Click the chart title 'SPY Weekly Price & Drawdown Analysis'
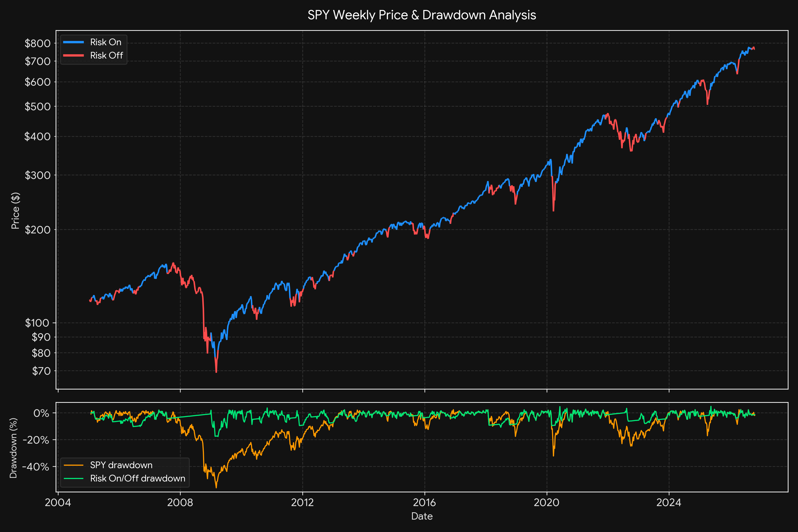798x532 pixels. (422, 15)
